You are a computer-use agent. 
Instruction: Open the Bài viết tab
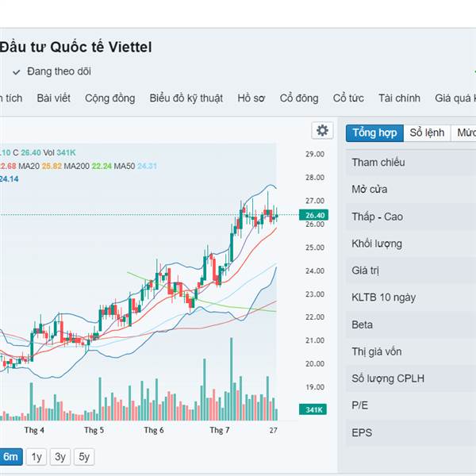[53, 98]
